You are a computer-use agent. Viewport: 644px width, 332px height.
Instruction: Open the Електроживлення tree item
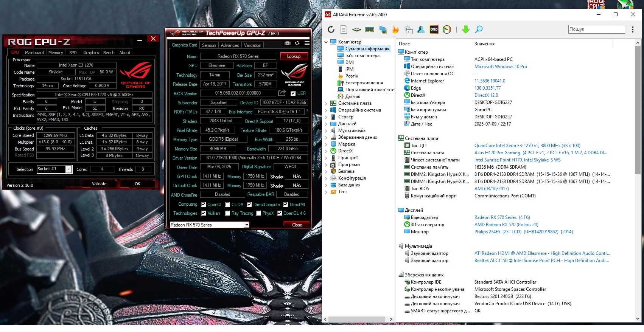[x=364, y=83]
